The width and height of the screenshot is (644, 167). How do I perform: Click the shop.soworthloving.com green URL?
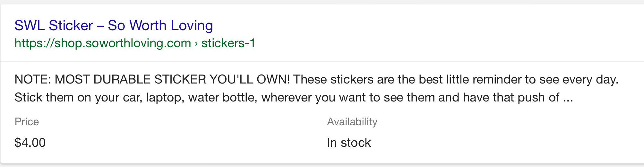pos(103,43)
